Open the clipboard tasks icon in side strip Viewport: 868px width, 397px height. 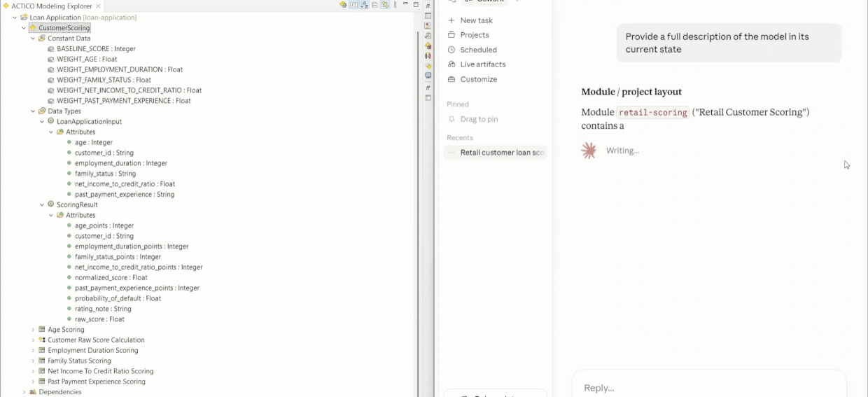click(x=428, y=36)
